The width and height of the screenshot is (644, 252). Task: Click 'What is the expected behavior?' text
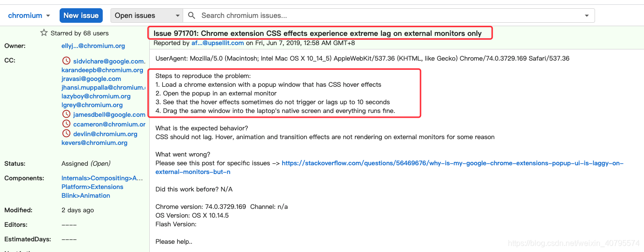202,128
